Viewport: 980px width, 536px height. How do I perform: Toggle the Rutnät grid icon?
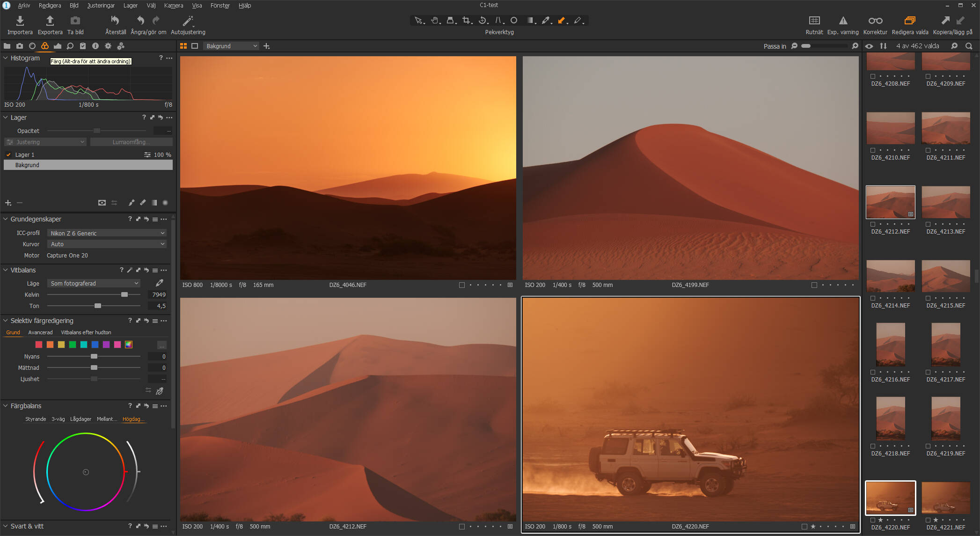point(814,21)
